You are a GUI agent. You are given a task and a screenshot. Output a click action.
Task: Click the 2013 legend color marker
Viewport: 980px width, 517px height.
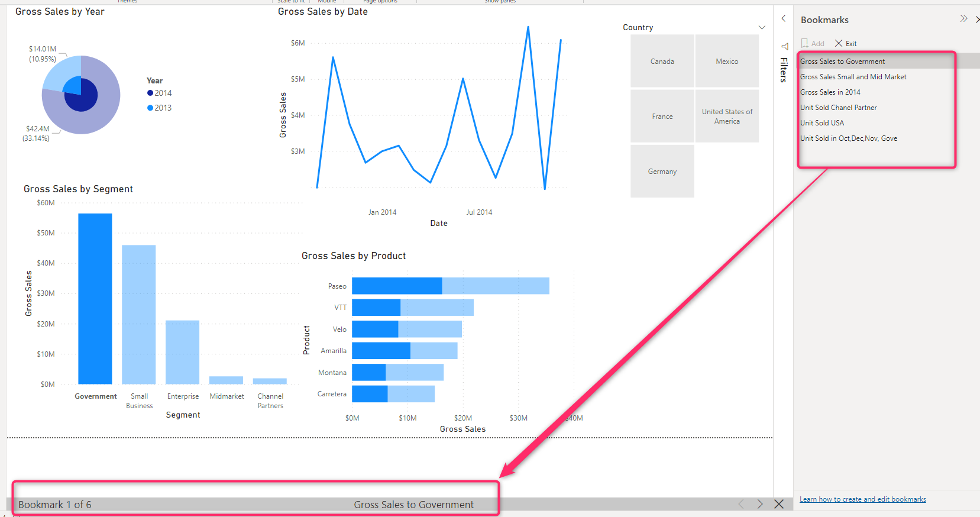coord(150,108)
